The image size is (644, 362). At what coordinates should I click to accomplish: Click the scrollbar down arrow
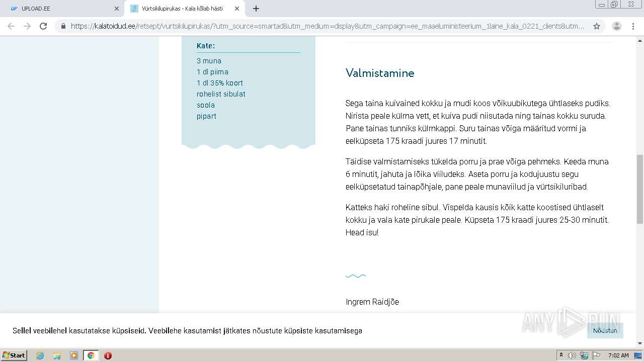click(640, 343)
